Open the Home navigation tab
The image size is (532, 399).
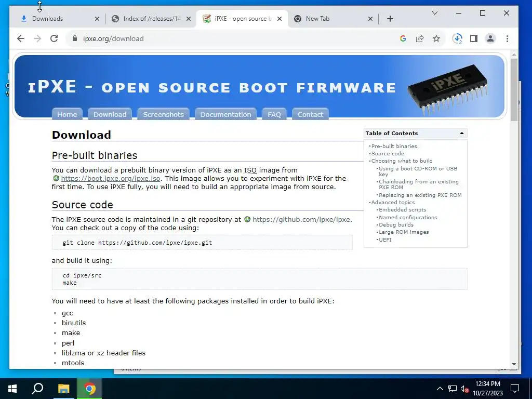(x=67, y=114)
